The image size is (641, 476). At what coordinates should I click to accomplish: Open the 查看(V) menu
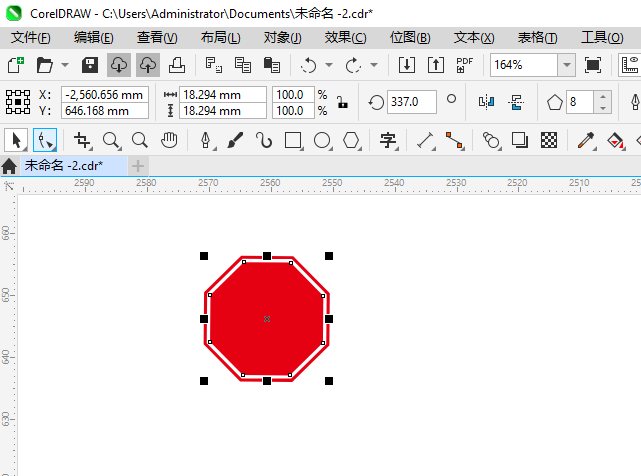157,38
